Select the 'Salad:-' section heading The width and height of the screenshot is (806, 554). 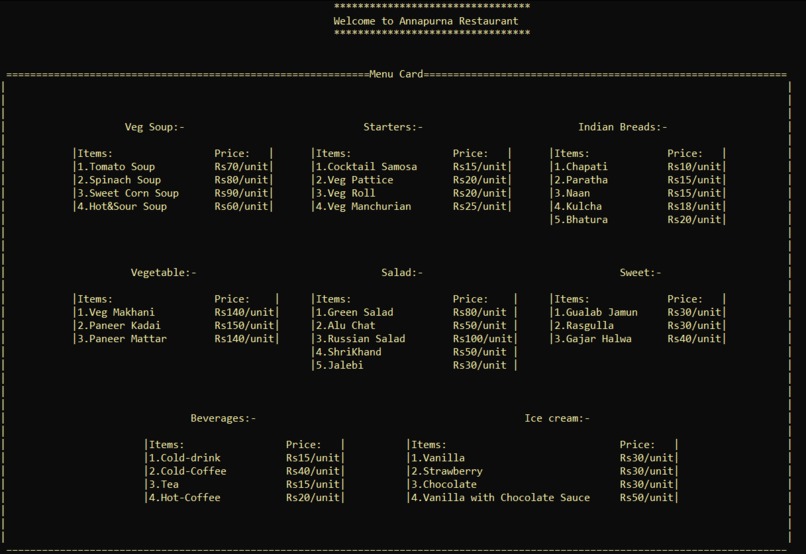coord(402,272)
